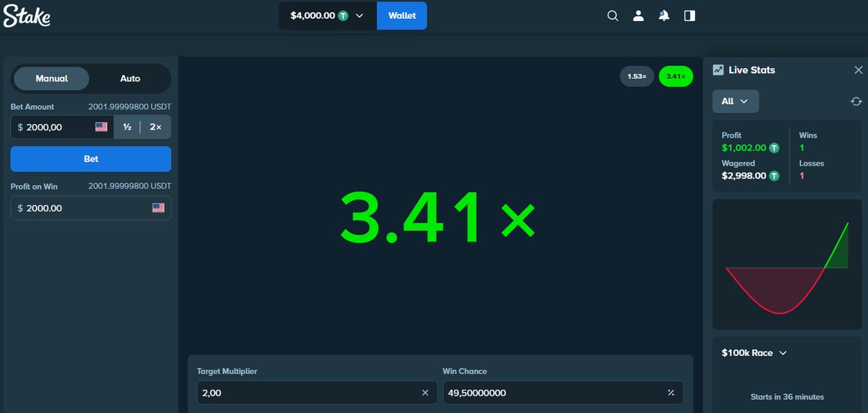
Task: Click the 2001.99999800 USDT text above Bet Amount
Action: click(129, 106)
